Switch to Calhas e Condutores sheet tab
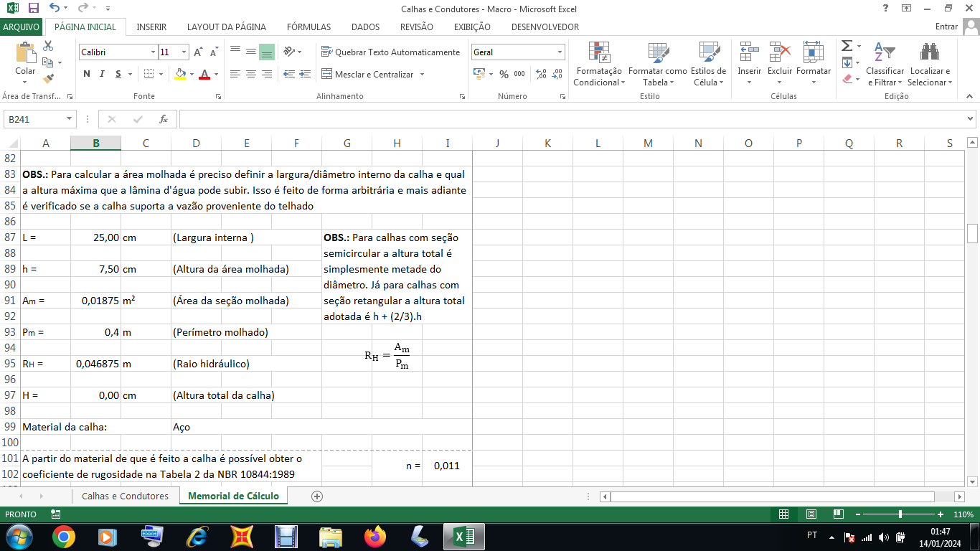The height and width of the screenshot is (551, 980). point(125,496)
